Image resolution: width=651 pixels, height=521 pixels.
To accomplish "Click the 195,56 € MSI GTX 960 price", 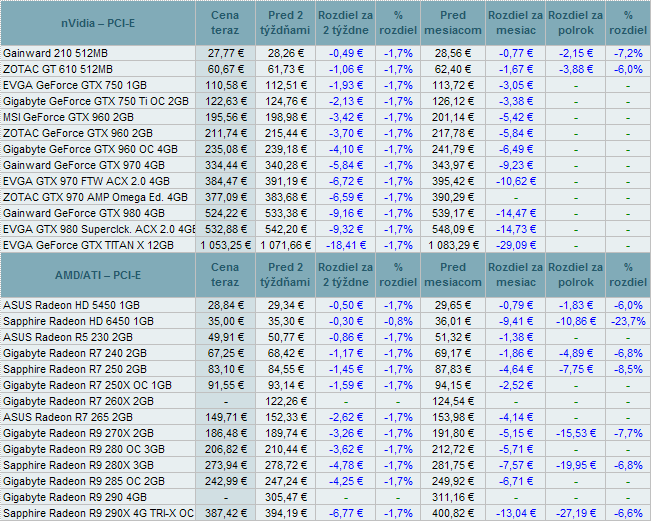I will coord(226,117).
